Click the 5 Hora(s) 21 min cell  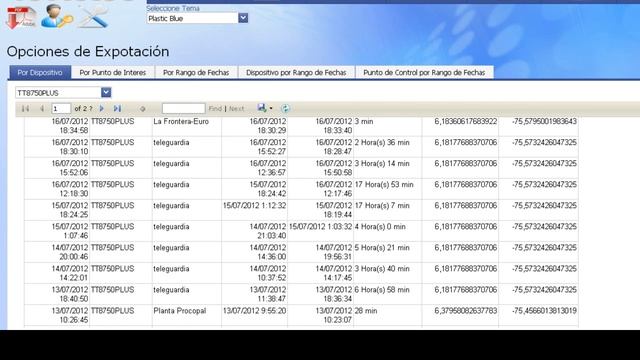tap(388, 252)
